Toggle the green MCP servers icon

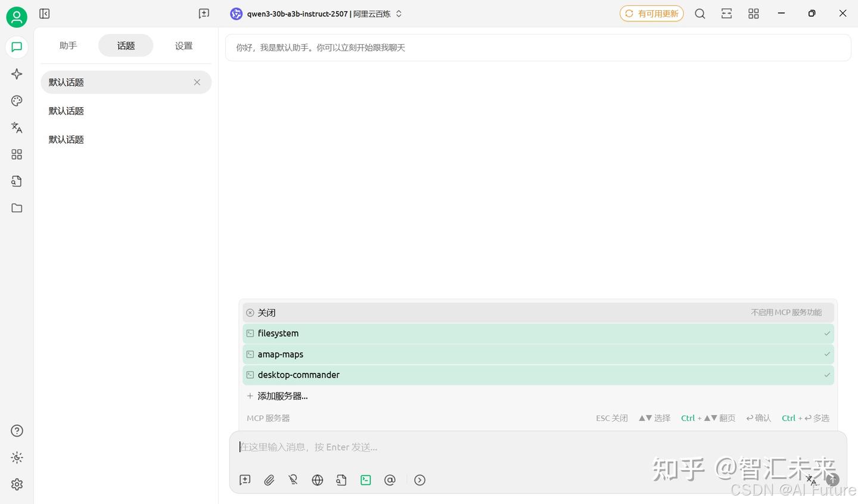pos(366,480)
